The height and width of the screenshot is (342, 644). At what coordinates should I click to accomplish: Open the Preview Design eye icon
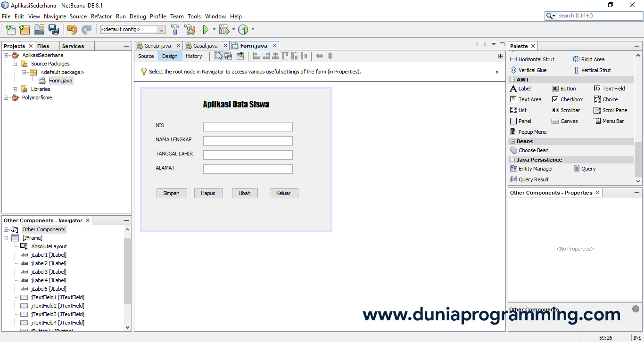click(x=240, y=56)
